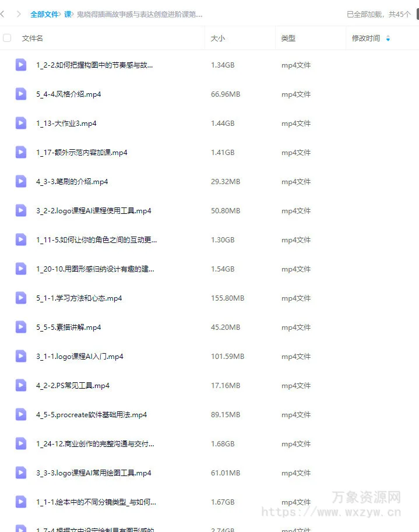Open 1_17-额外示范内容加课.mp4 file
419x532 pixels.
click(82, 152)
